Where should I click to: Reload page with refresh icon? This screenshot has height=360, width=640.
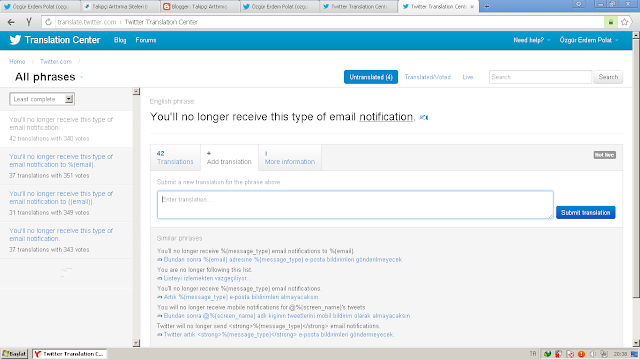pos(48,22)
